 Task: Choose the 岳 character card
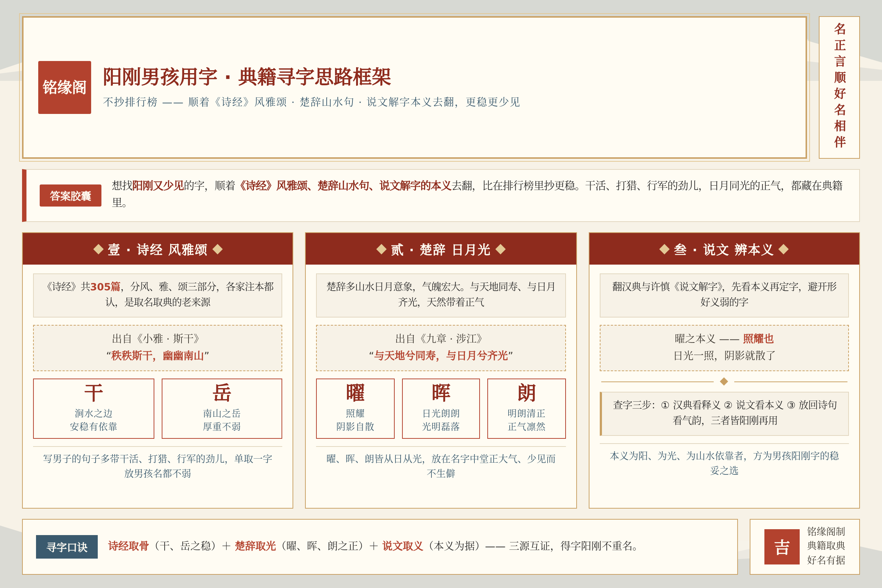(x=222, y=408)
